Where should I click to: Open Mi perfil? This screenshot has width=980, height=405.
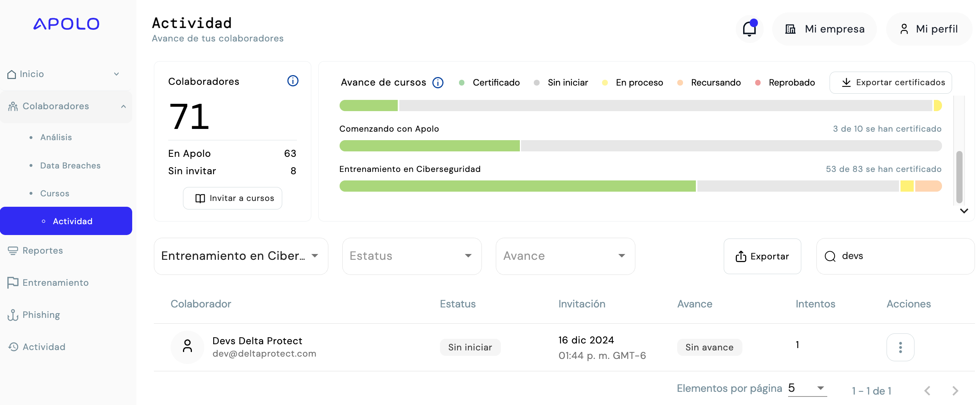pos(930,29)
